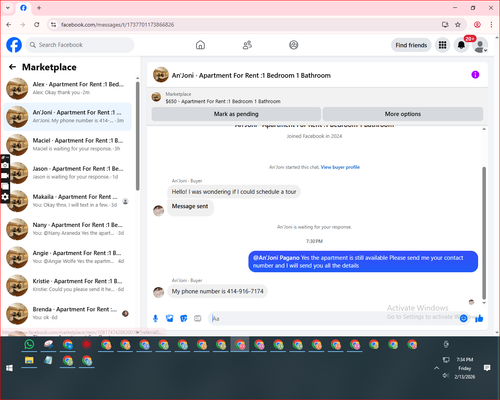Open the Facebook logo home link
The image size is (500, 400).
[14, 45]
